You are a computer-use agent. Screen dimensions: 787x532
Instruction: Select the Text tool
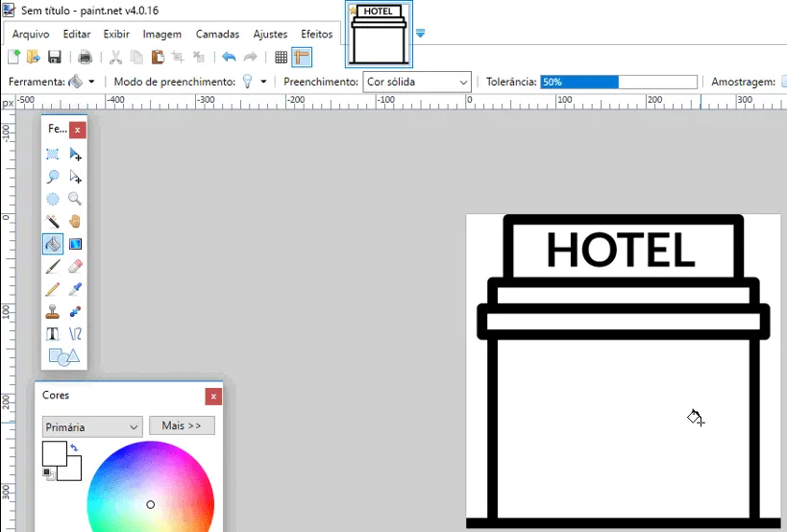[x=53, y=334]
